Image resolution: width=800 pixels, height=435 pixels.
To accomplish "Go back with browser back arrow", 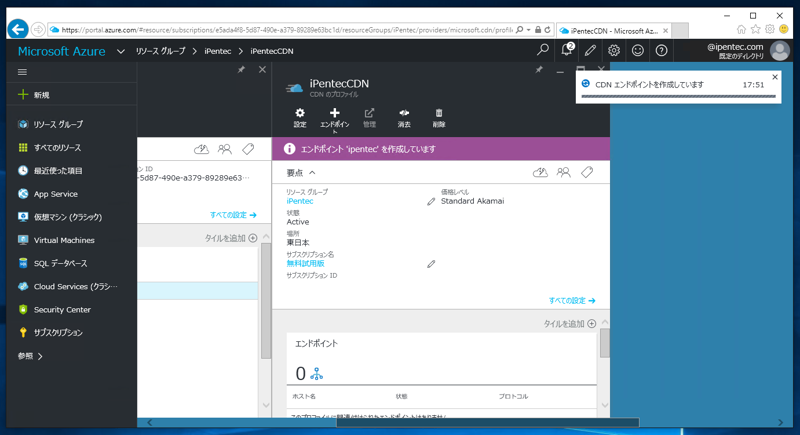I will [18, 29].
